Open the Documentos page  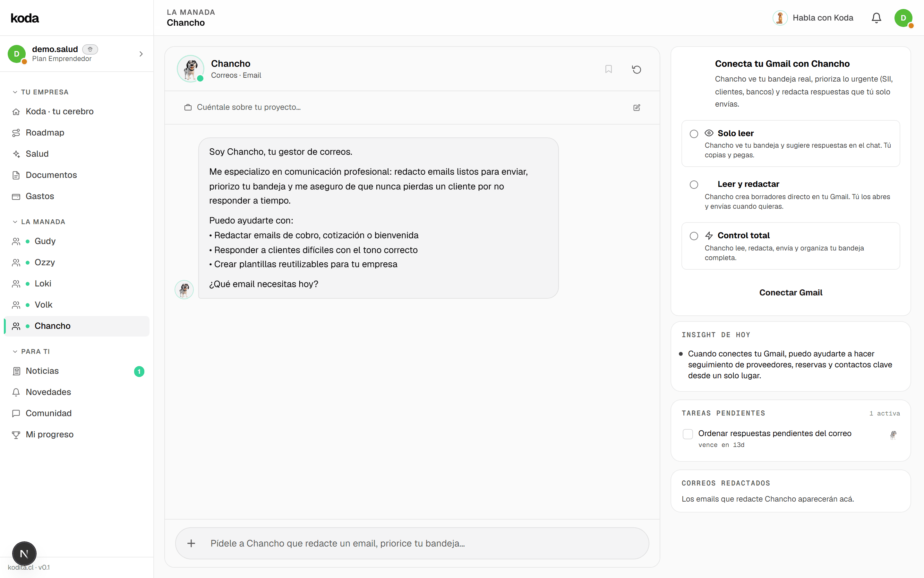(76, 175)
